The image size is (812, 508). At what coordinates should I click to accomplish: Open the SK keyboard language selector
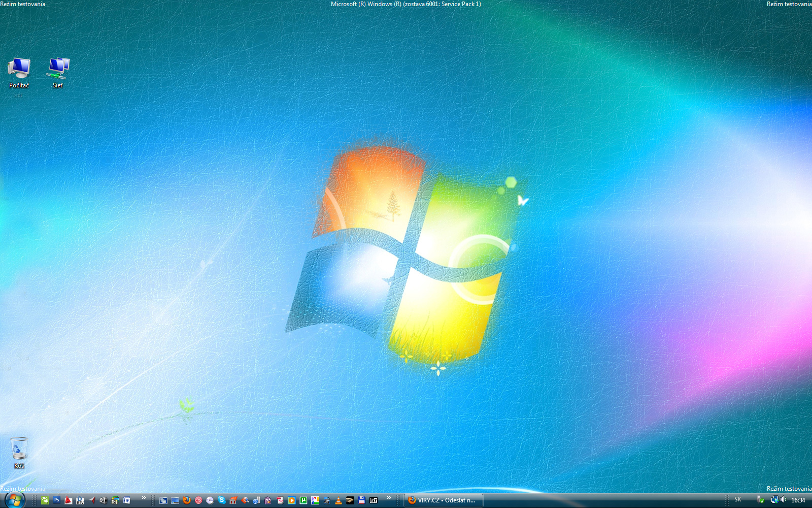[738, 500]
